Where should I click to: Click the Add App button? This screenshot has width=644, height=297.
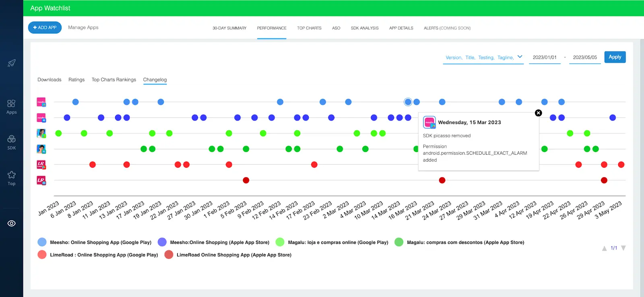45,27
